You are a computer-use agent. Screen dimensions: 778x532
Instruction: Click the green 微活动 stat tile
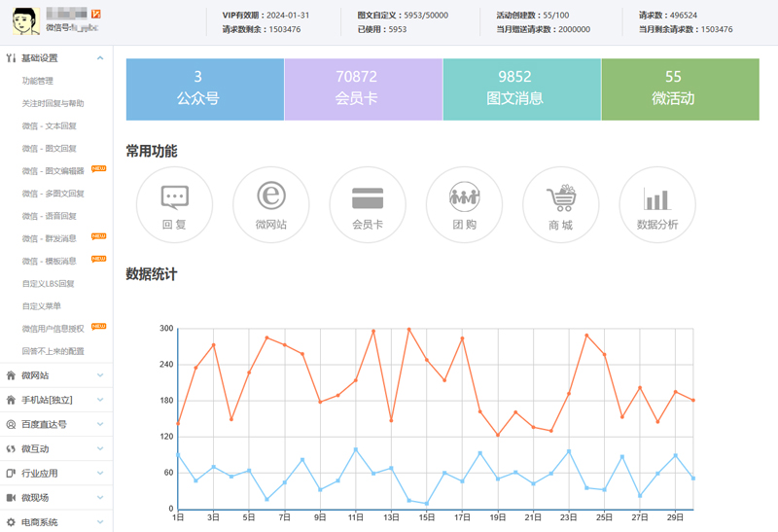tap(679, 89)
